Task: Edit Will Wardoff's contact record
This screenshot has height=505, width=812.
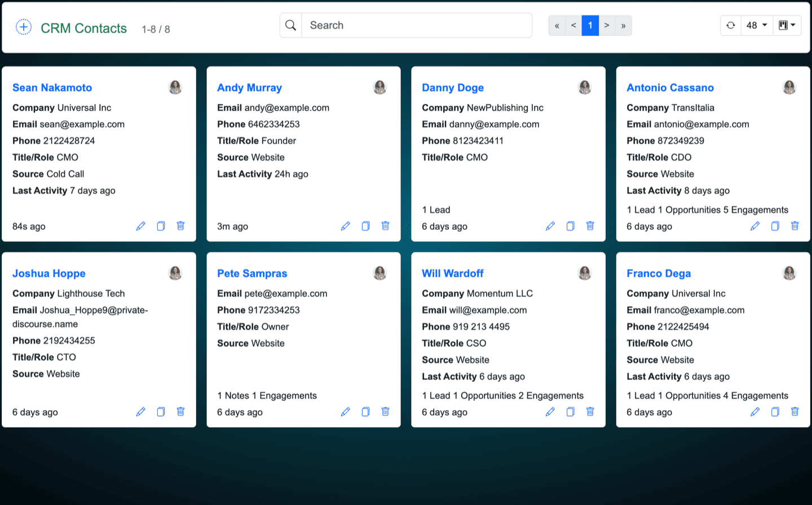Action: click(550, 412)
